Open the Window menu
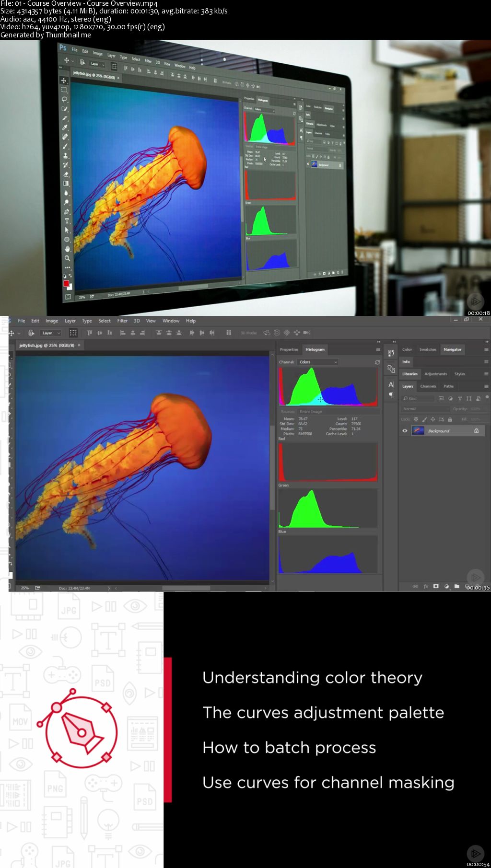Screen dimensions: 491x868 171,321
